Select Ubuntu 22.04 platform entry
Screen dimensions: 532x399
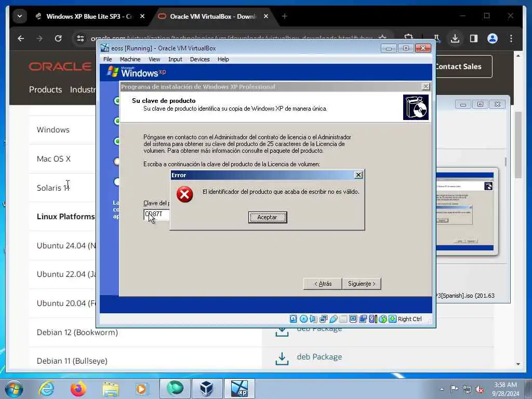click(66, 274)
